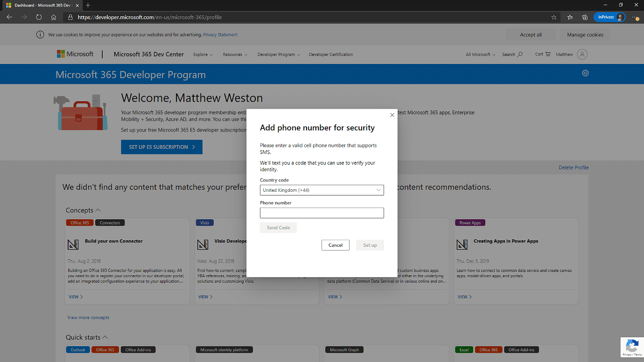644x362 pixels.
Task: Open the Search option
Action: click(x=512, y=55)
